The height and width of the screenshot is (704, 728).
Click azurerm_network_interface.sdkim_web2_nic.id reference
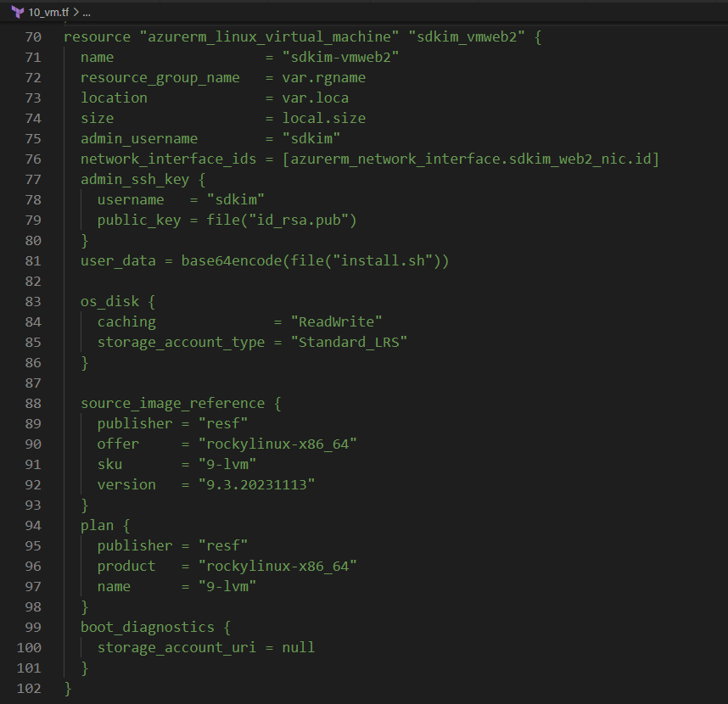(x=471, y=159)
